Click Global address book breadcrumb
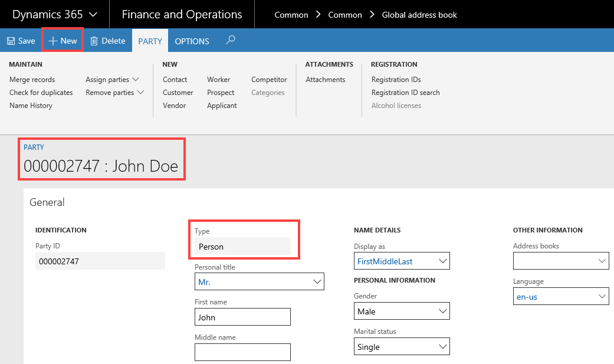Image resolution: width=614 pixels, height=364 pixels. (419, 15)
